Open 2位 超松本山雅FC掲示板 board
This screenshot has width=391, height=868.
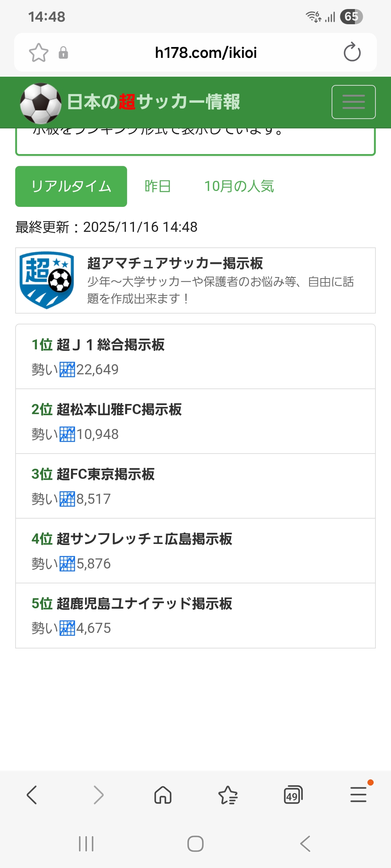pos(106,409)
